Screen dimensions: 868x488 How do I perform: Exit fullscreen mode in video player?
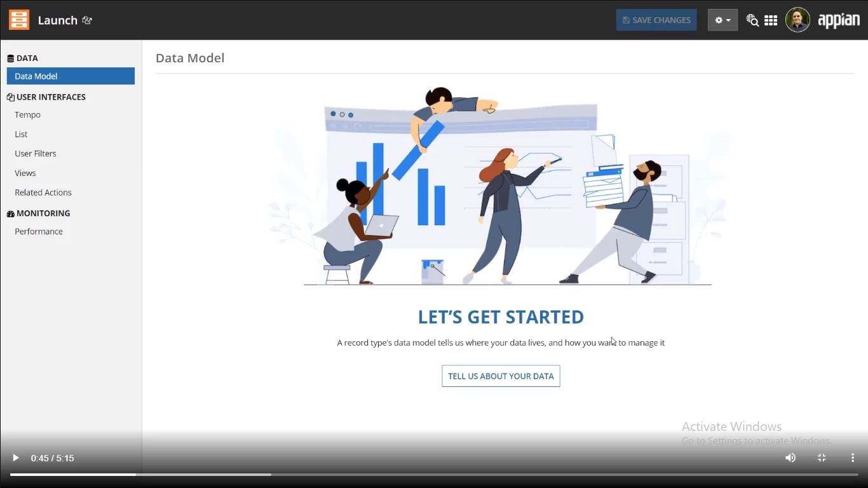coord(822,458)
